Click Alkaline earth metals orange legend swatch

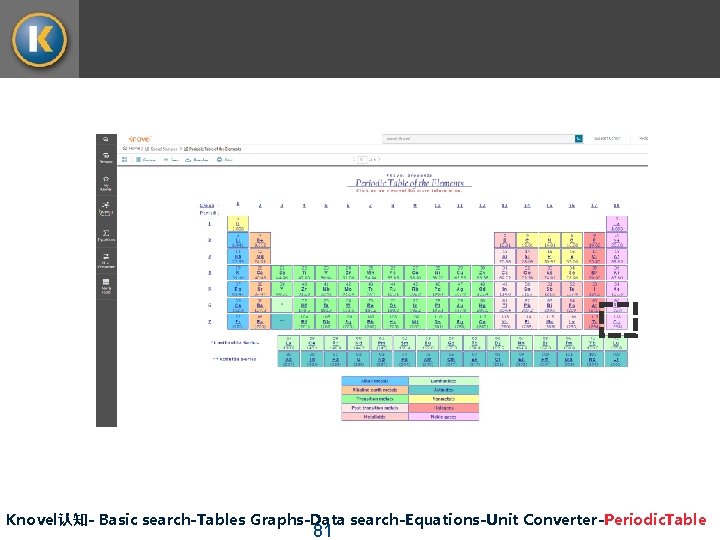[375, 390]
